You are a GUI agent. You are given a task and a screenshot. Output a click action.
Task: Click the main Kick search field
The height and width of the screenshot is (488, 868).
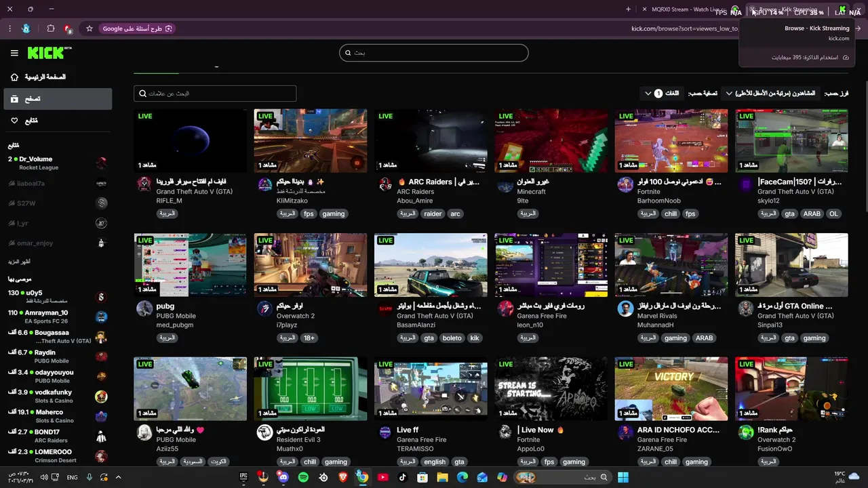(x=434, y=53)
